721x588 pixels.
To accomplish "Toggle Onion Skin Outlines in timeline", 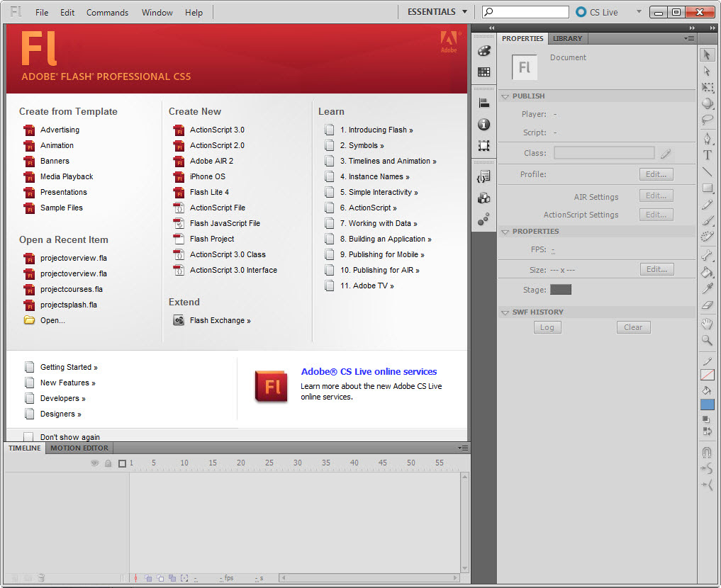I will click(x=160, y=578).
